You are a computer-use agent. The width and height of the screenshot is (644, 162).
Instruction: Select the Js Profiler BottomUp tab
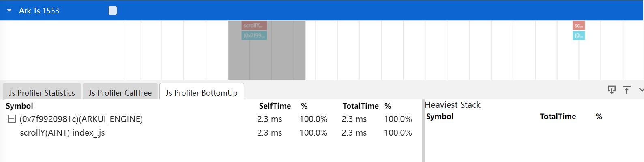tap(202, 93)
